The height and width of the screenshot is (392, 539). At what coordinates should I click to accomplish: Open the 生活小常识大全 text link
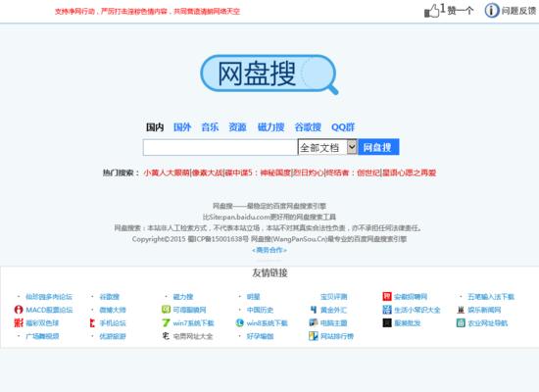(x=417, y=310)
